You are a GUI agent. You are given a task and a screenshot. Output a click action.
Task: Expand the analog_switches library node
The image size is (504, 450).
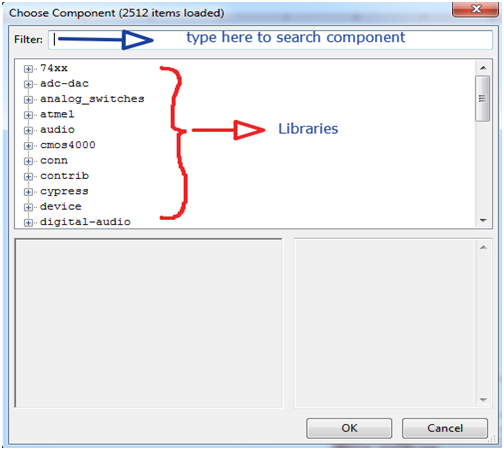28,100
